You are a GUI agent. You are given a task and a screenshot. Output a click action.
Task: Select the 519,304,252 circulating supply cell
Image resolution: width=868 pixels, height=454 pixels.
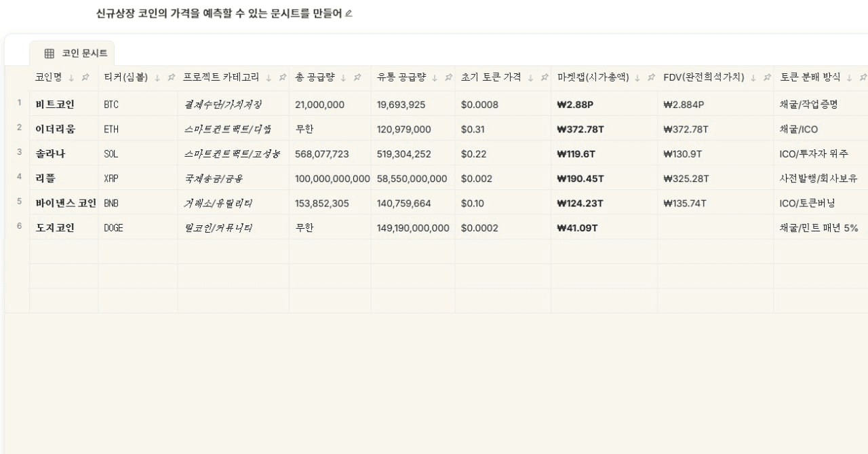coord(413,153)
